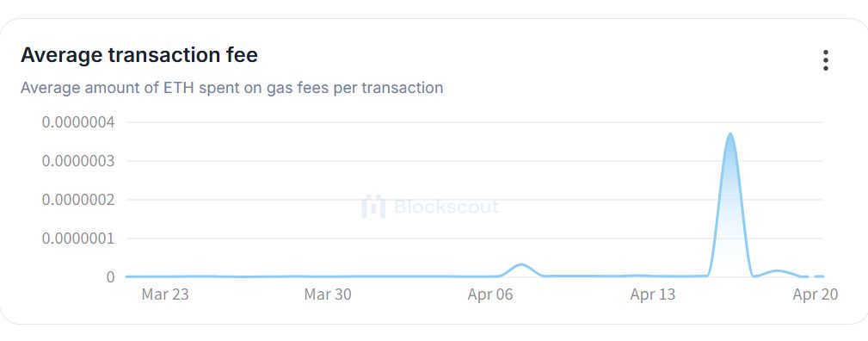Click the 0.0000002 y-axis label
Image resolution: width=868 pixels, height=341 pixels.
click(x=78, y=199)
